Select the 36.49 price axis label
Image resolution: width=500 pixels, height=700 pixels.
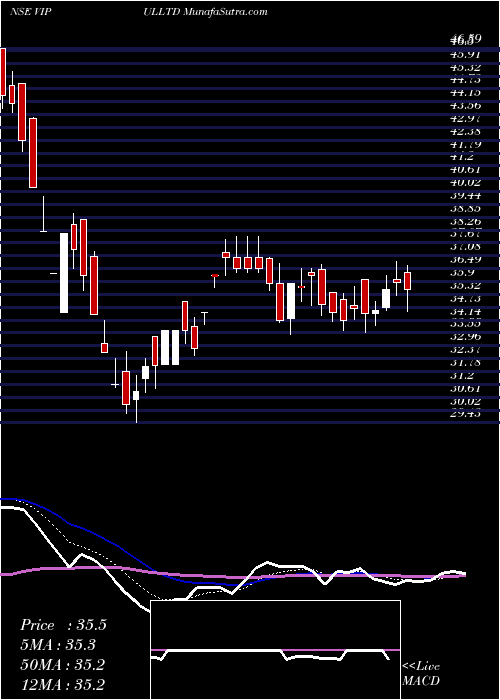(466, 260)
